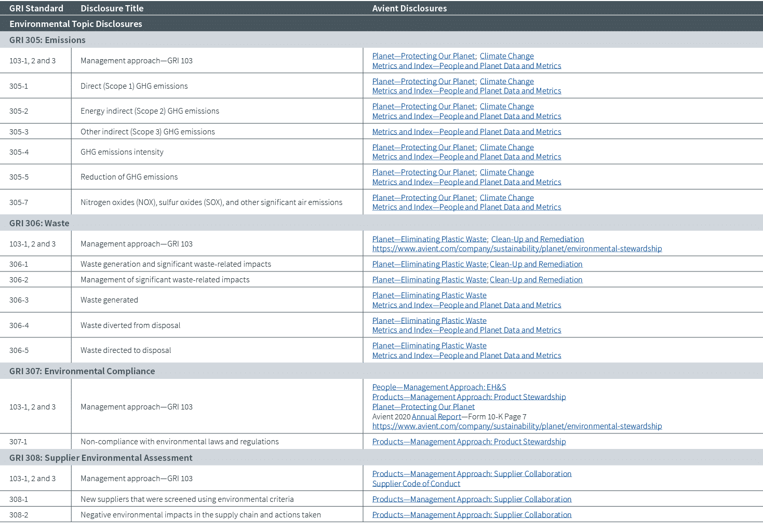The height and width of the screenshot is (532, 763).
Task: Open Metrics and Index link in 305-3 row
Action: (466, 132)
